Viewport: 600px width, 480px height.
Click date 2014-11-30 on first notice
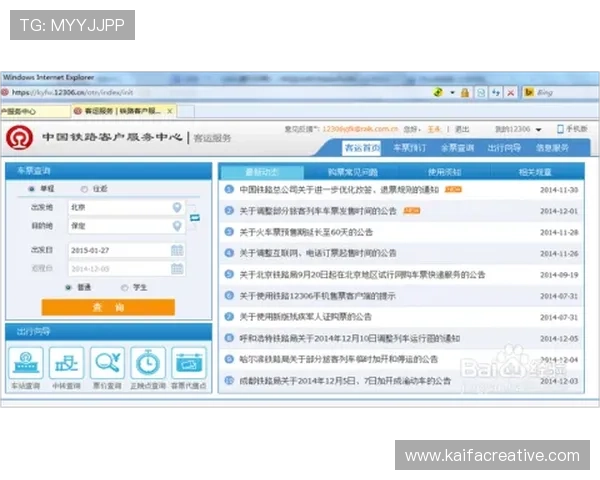(x=559, y=190)
